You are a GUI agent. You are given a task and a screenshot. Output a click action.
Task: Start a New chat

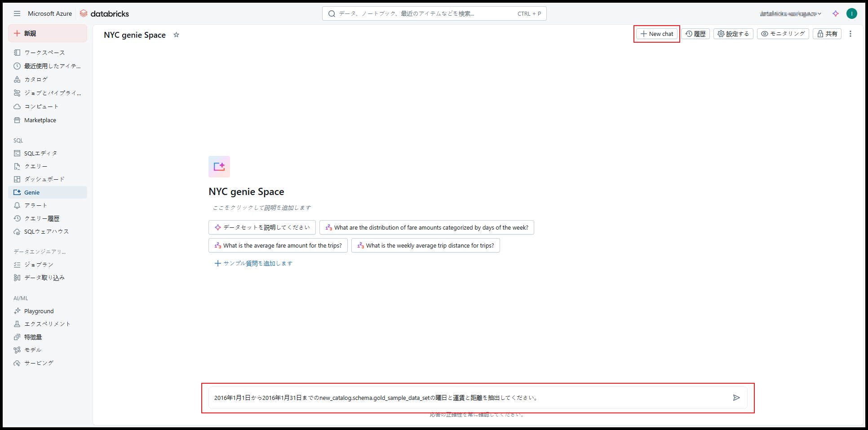(657, 34)
